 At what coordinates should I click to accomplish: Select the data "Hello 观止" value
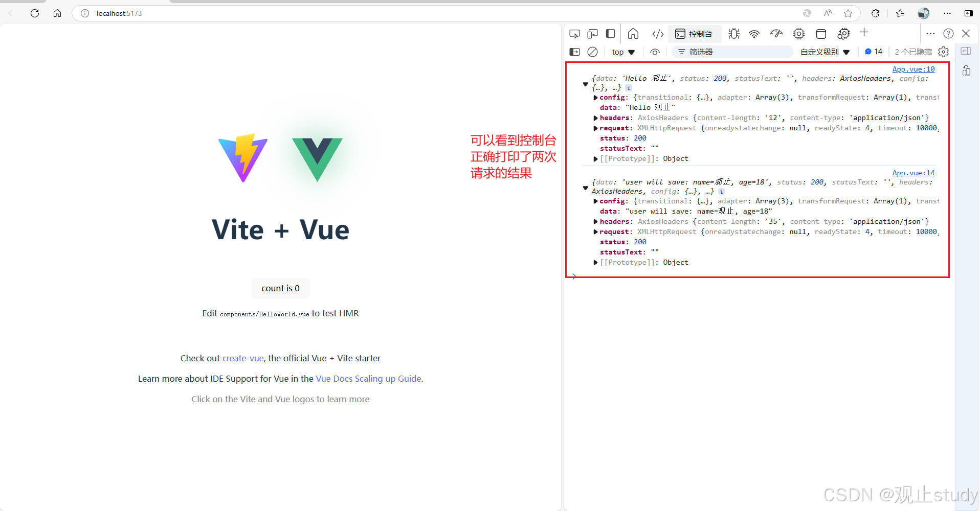pyautogui.click(x=650, y=107)
